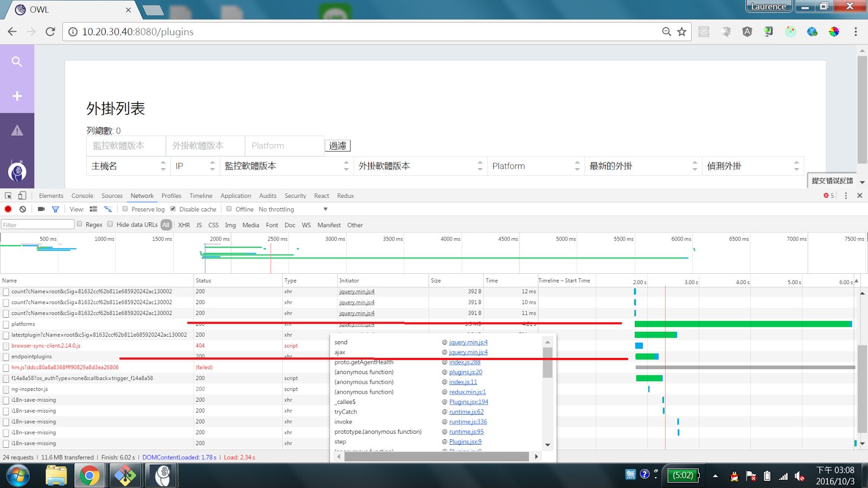Click the 提交错误反馈 button
This screenshot has width=868, height=488.
pyautogui.click(x=832, y=181)
